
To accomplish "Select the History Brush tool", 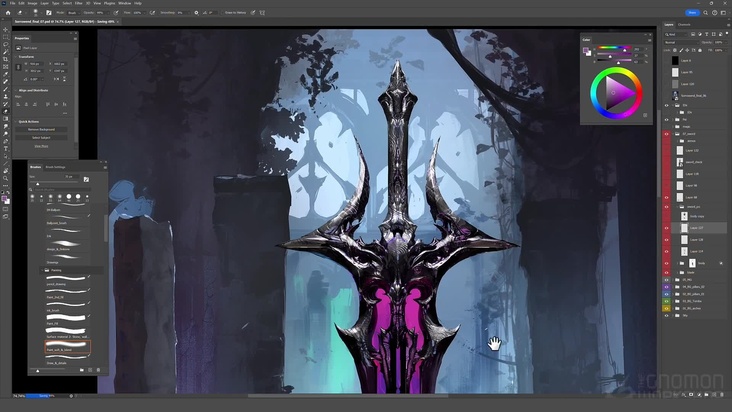I will [6, 104].
